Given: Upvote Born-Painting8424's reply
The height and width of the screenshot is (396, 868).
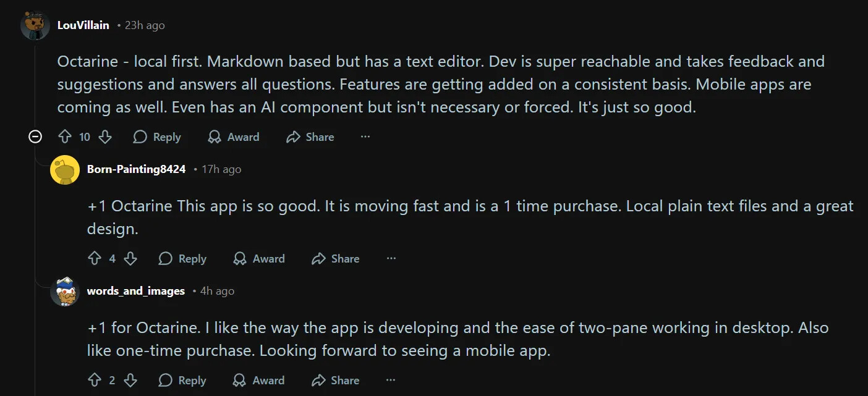Looking at the screenshot, I should (x=94, y=259).
